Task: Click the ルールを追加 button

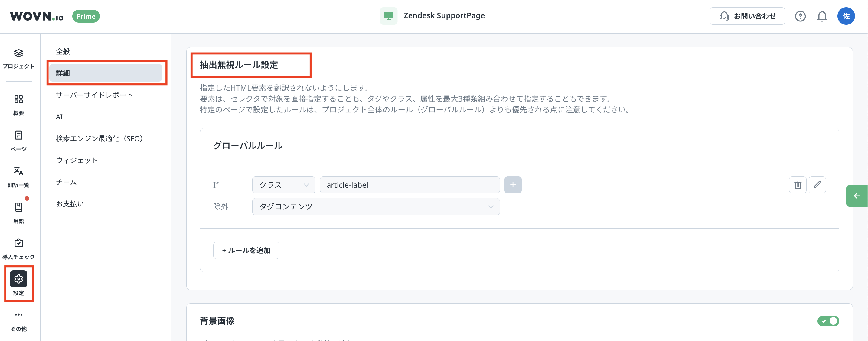Action: pos(246,250)
